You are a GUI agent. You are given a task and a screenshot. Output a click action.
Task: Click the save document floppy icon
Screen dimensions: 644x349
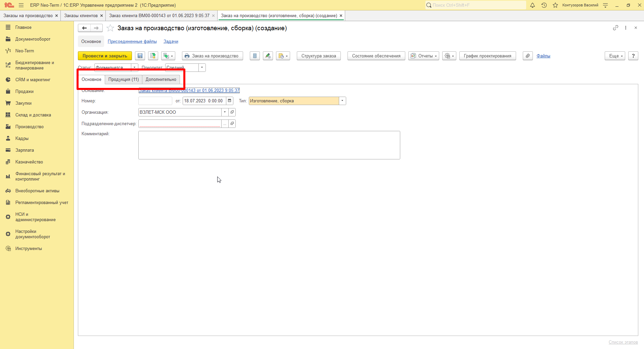tap(140, 56)
